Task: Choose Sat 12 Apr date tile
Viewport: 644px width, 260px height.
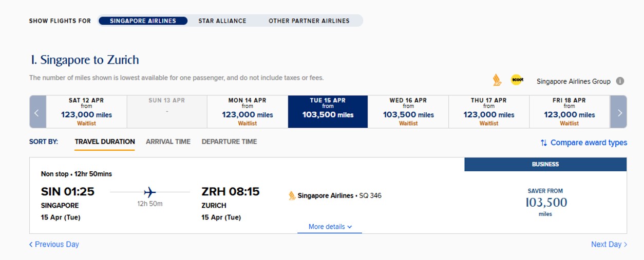Action: (x=86, y=112)
